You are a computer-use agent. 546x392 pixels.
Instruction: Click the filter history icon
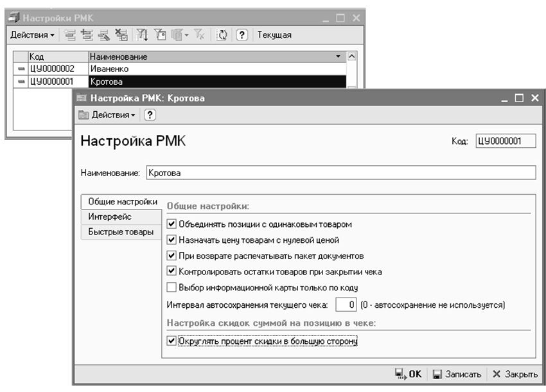[177, 35]
